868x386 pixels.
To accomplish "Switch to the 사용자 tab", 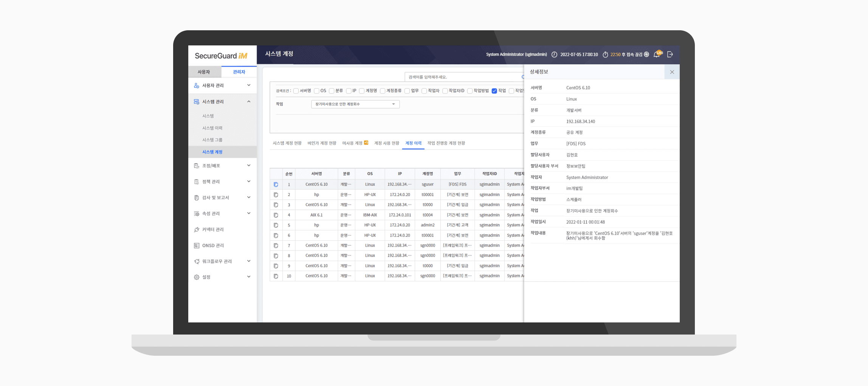I will [x=204, y=72].
